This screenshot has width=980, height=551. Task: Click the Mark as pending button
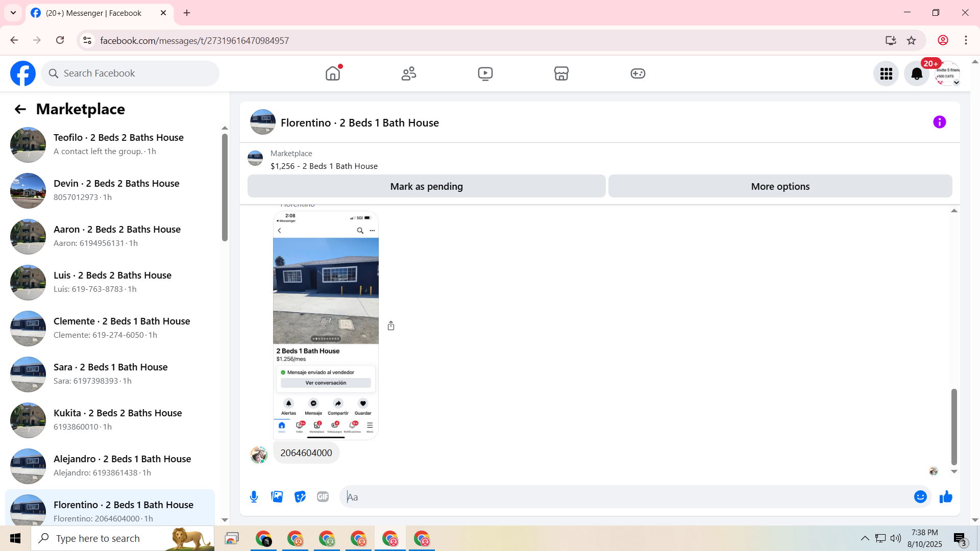pos(426,186)
